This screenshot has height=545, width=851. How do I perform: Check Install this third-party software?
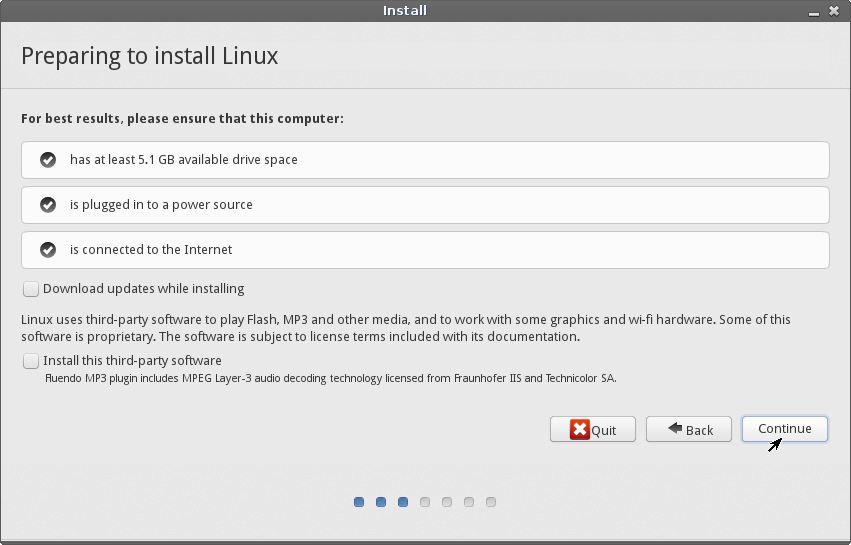tap(31, 361)
